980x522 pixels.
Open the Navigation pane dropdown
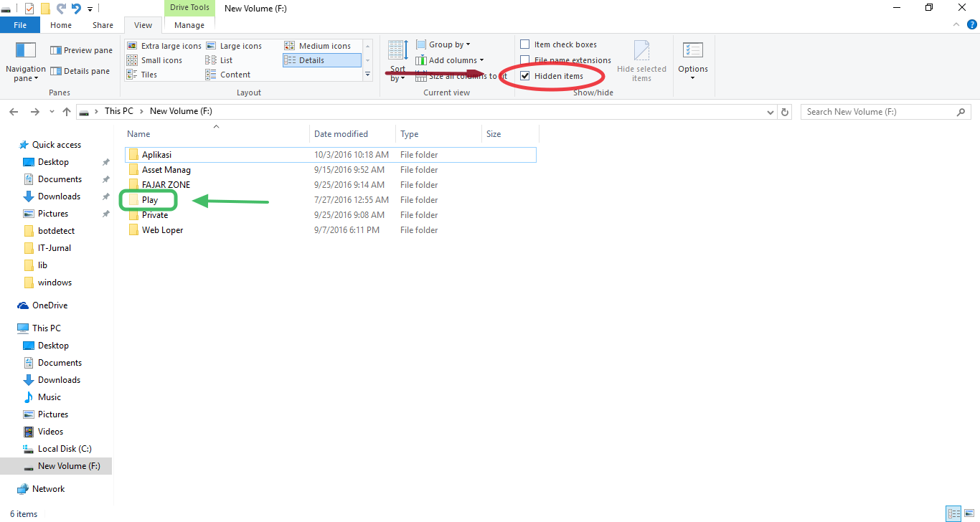click(25, 74)
